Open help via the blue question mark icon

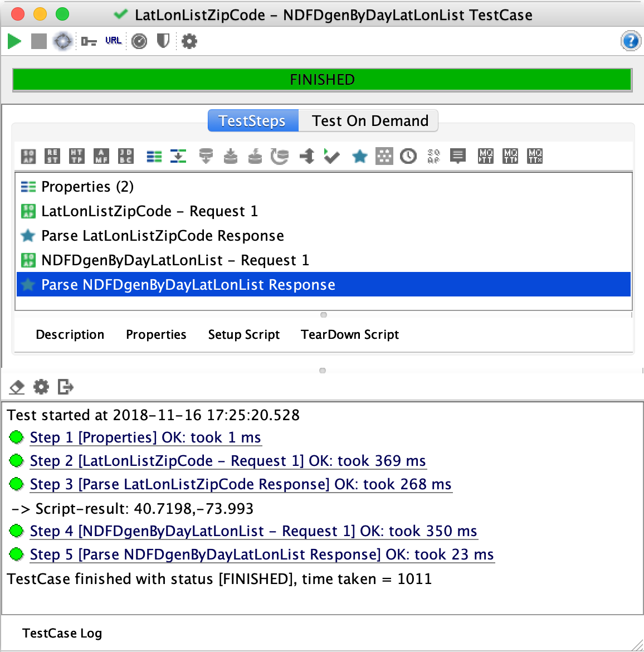coord(630,41)
